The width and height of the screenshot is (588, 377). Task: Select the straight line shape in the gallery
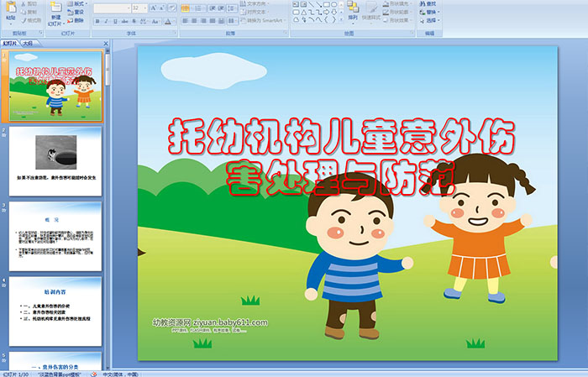[x=312, y=4]
